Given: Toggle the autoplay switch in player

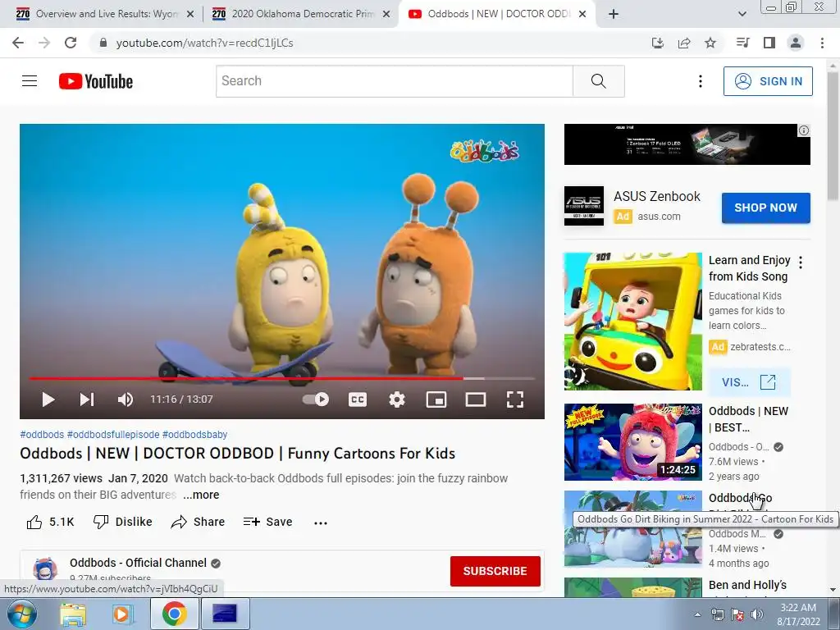Looking at the screenshot, I should [x=316, y=399].
